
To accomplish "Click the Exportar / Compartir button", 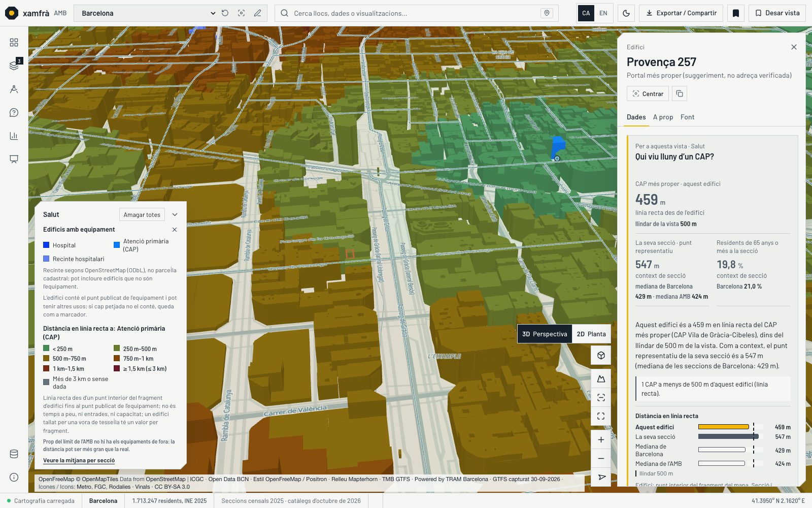I will [x=681, y=13].
